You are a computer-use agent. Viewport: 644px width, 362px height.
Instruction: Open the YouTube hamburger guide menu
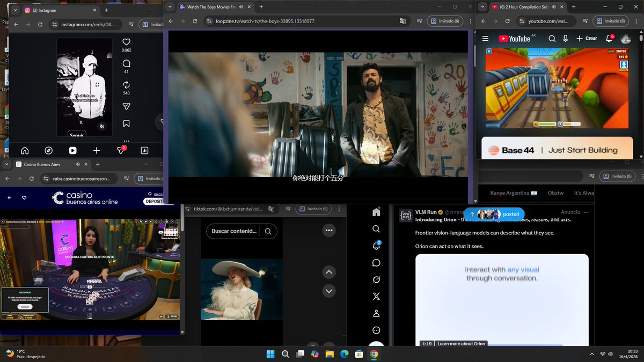tap(485, 39)
